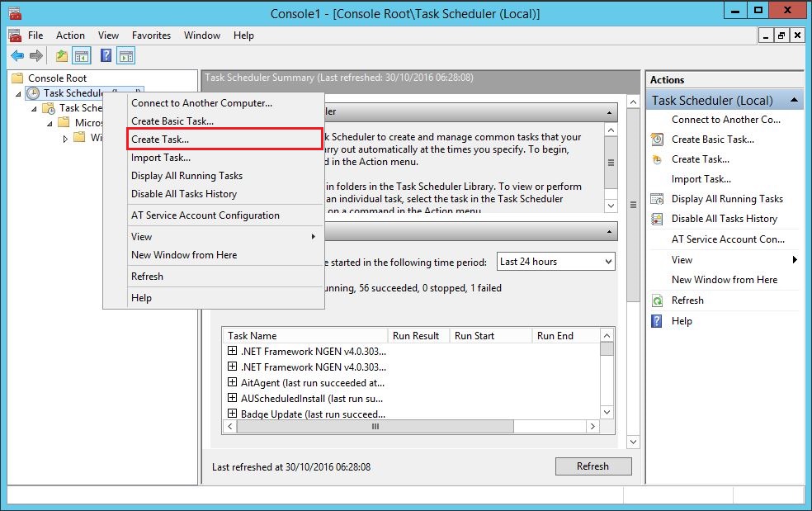This screenshot has height=511, width=812.
Task: Click Import Task... in Actions pane
Action: (x=701, y=179)
